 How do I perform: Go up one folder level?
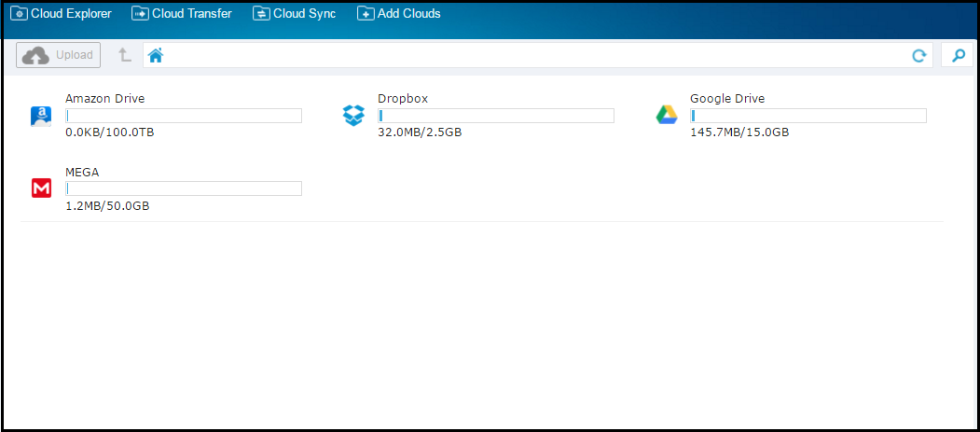(124, 56)
